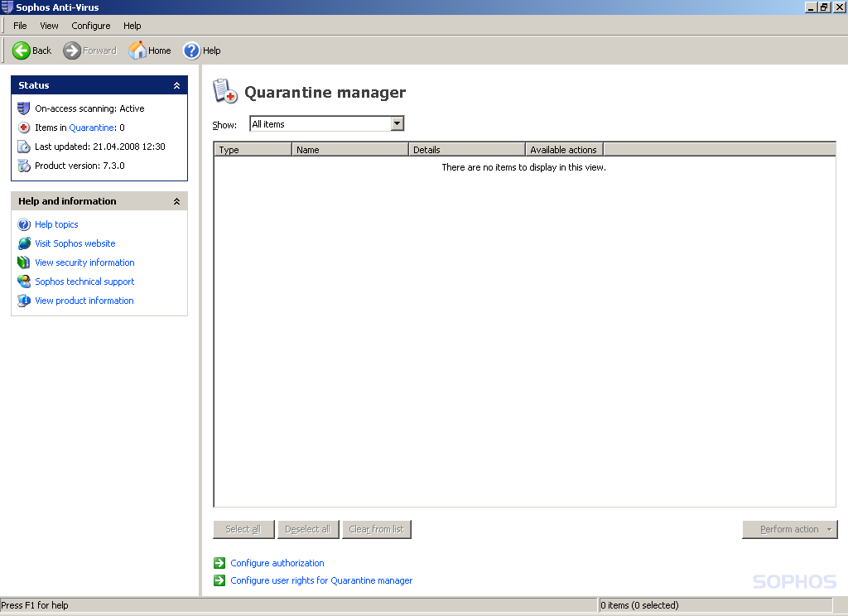This screenshot has width=848, height=616.
Task: Sort by the Type column header
Action: pyautogui.click(x=253, y=149)
